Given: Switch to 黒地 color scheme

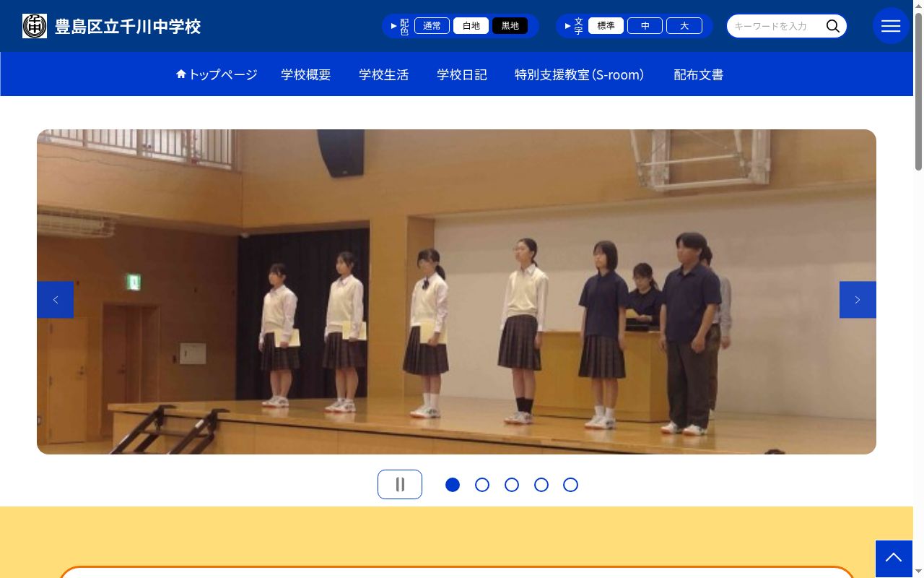Looking at the screenshot, I should 510,26.
